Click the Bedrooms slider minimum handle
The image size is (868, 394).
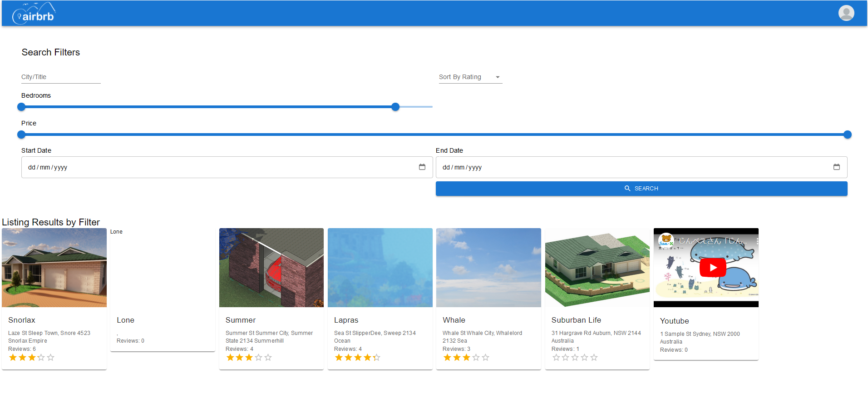[21, 107]
